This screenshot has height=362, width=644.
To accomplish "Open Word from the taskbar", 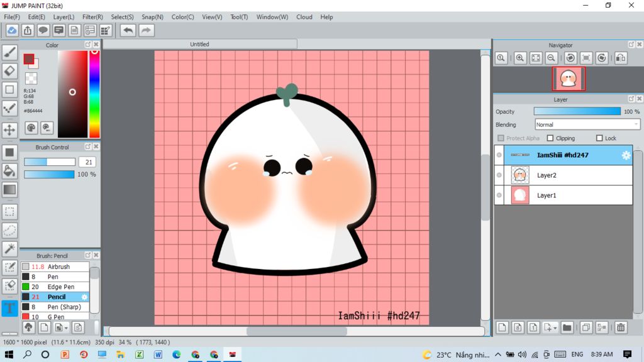I will pos(158,354).
